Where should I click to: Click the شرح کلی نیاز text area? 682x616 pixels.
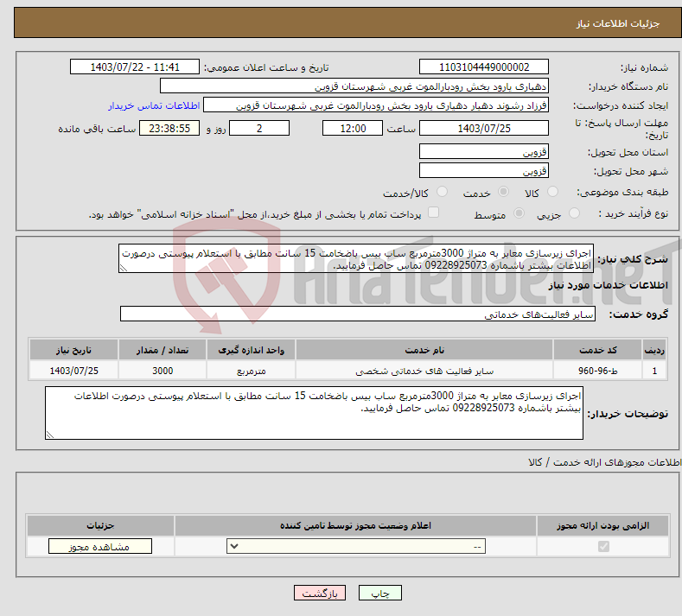pyautogui.click(x=356, y=258)
